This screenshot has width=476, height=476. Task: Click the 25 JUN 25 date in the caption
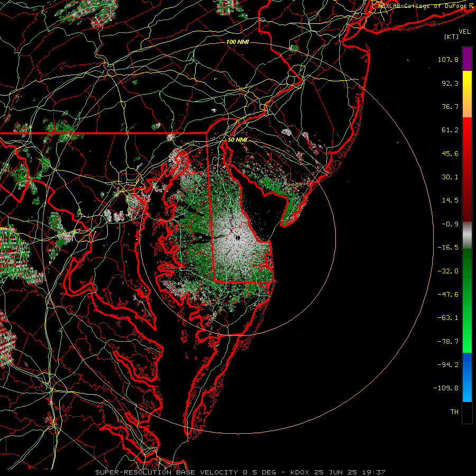click(x=336, y=472)
